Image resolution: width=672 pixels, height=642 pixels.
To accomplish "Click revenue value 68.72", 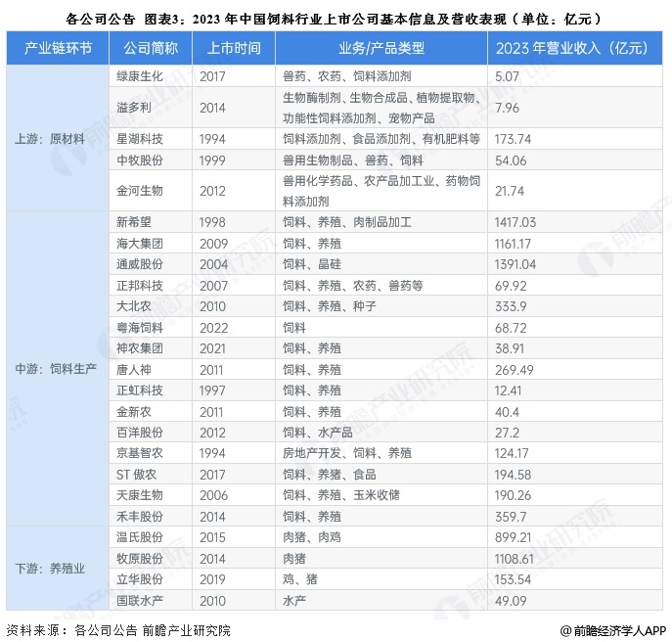I will [511, 328].
